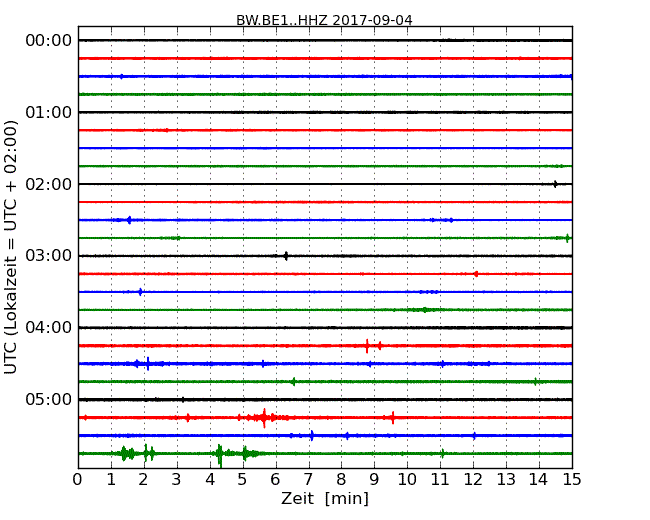Image resolution: width=650 pixels, height=520 pixels.
Task: Click the x-axis tick label '13'
Action: 506,479
